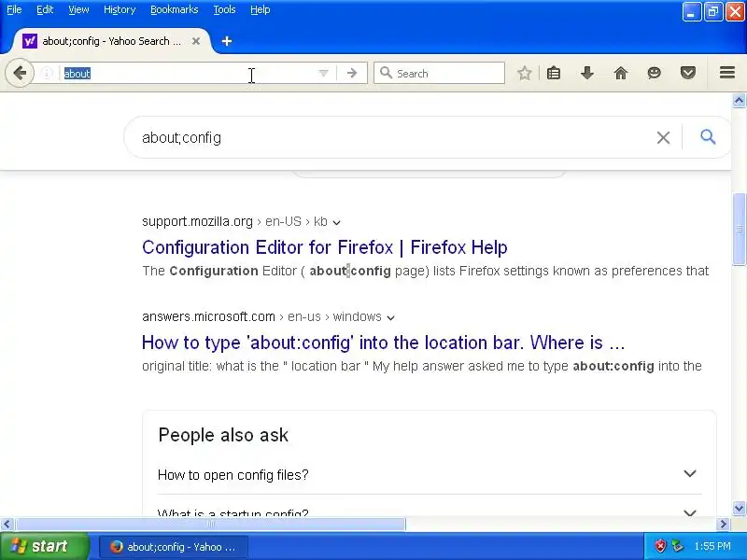Open the URL bar history dropdown arrow
Viewport: 747px width, 560px height.
pyautogui.click(x=323, y=73)
